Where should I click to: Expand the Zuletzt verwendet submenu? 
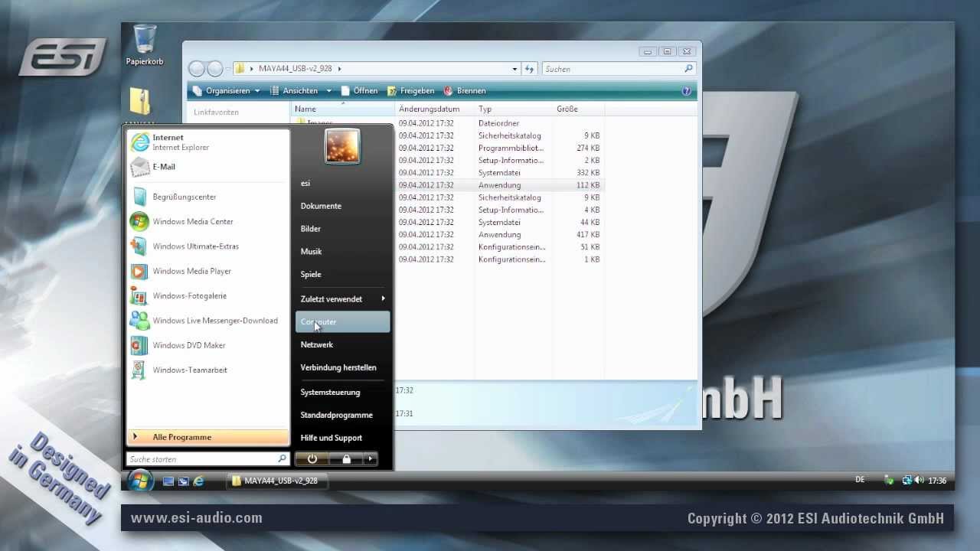tap(342, 299)
